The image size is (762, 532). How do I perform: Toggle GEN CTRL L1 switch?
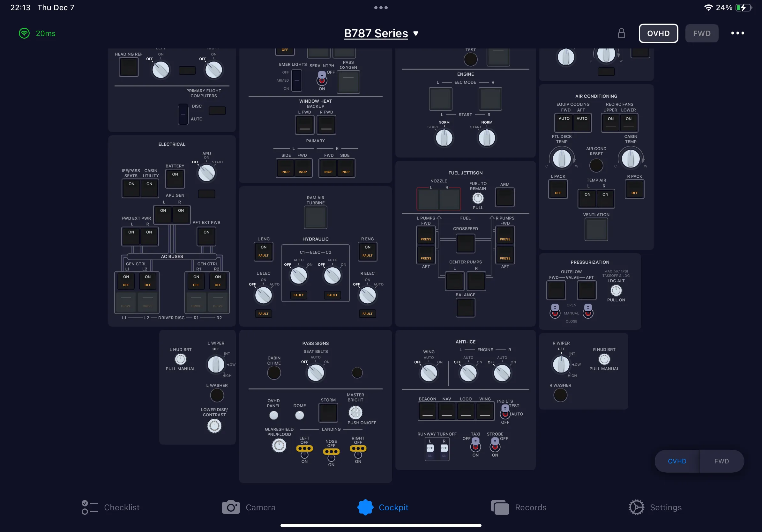(x=126, y=281)
